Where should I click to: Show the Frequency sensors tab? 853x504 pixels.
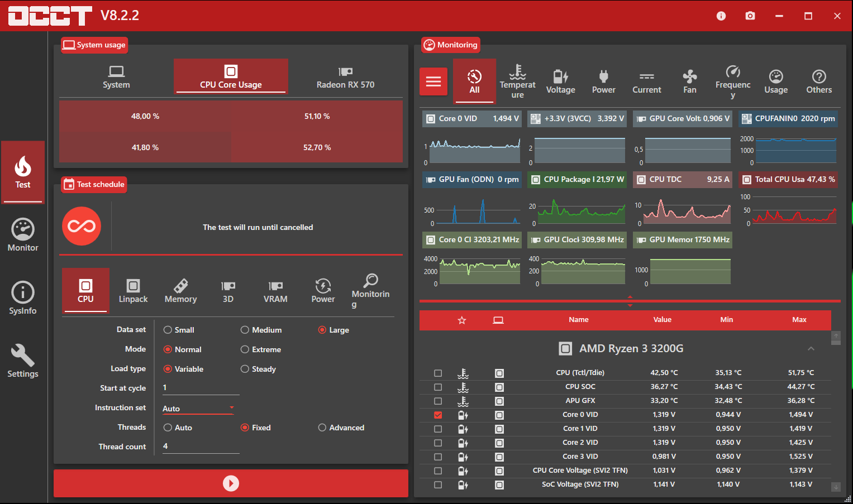point(733,81)
